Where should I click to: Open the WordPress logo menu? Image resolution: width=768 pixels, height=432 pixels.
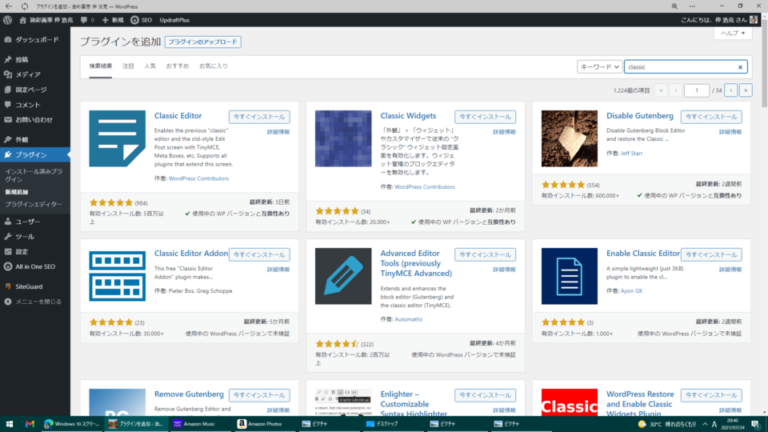point(7,20)
